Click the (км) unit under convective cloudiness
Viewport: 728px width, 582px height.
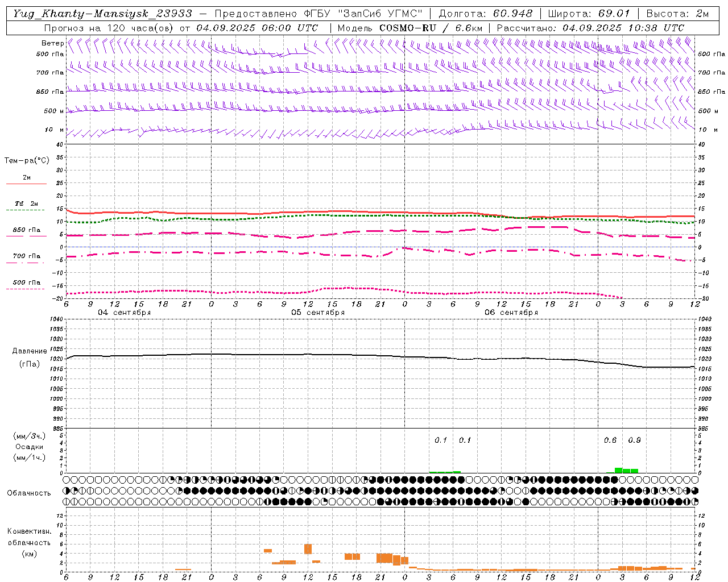tap(29, 554)
